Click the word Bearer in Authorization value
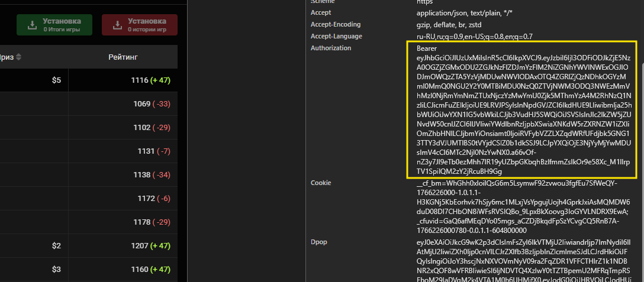 point(426,48)
